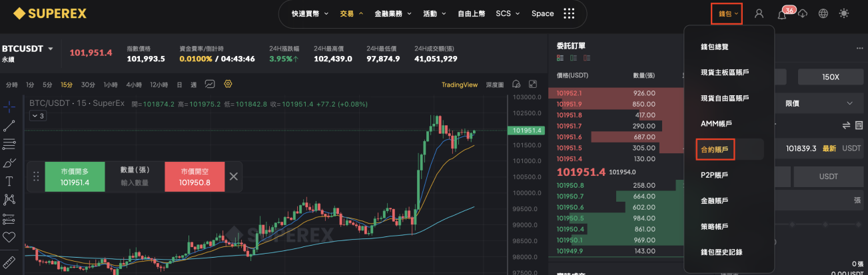Collapse the 錢包 wallet dropdown
Image resolution: width=868 pixels, height=275 pixels.
click(x=726, y=13)
